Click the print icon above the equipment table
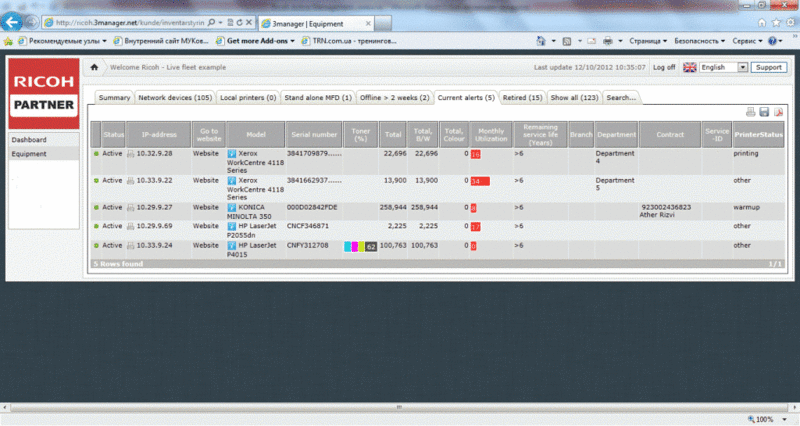 [750, 112]
